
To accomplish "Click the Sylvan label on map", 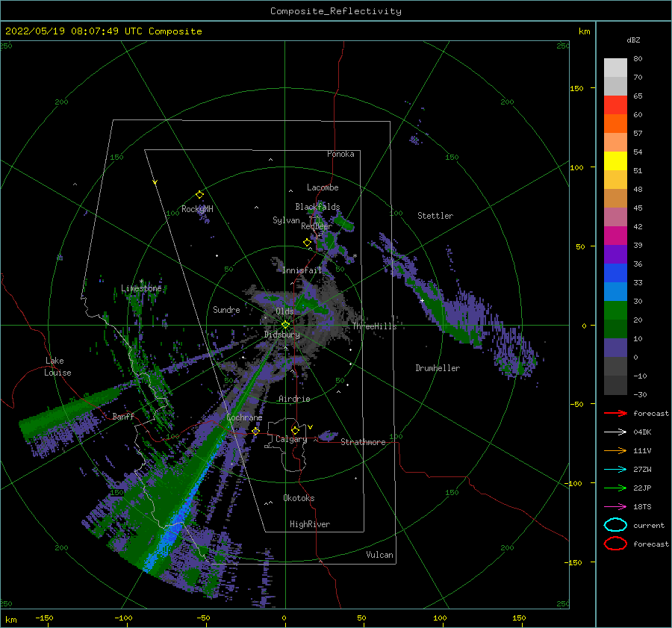I will coord(286,220).
